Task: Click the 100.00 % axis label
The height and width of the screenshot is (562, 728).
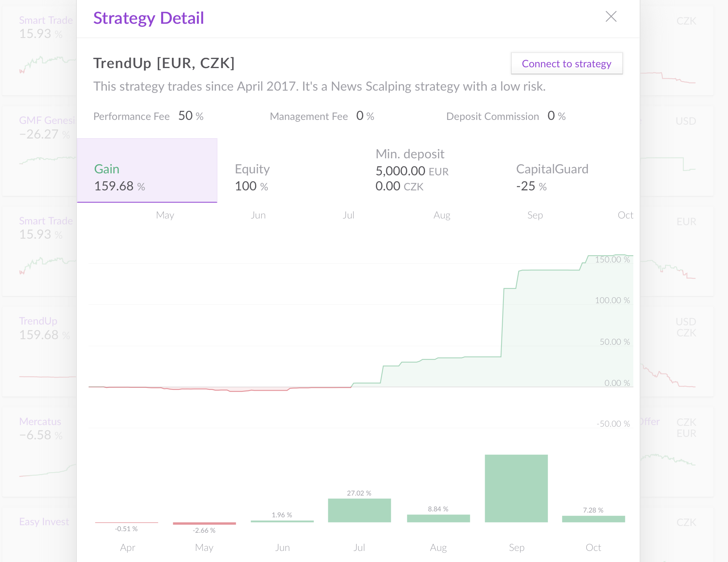Action: [x=612, y=300]
